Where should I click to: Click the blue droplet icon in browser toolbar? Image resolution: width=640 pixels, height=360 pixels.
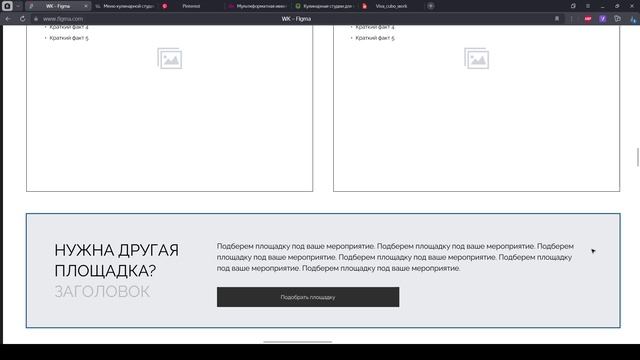pyautogui.click(x=633, y=19)
